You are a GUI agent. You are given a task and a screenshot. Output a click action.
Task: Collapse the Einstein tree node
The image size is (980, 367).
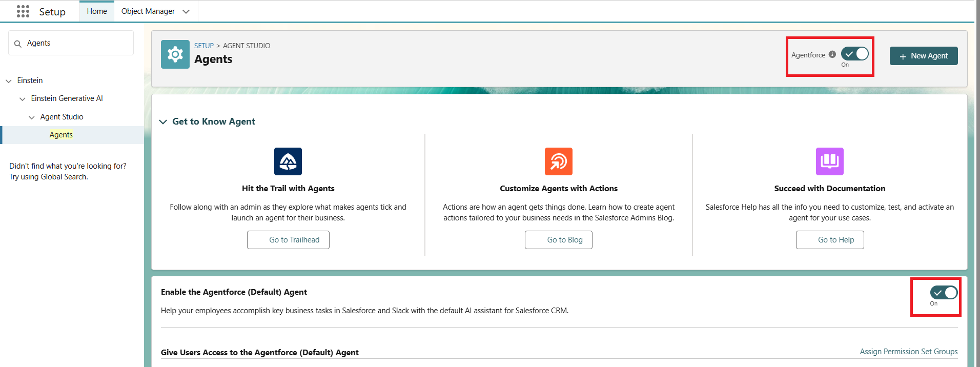pyautogui.click(x=9, y=81)
